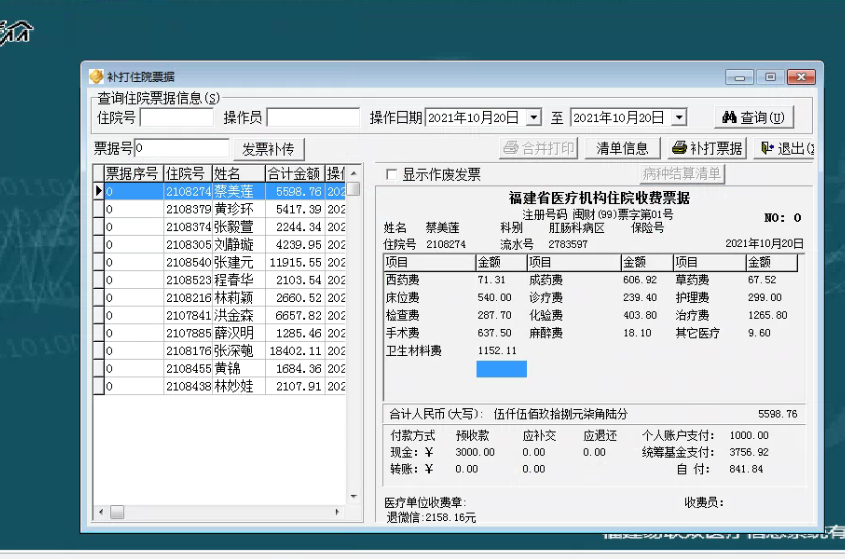The image size is (845, 559).
Task: Click the blue highlighted cell in receipt
Action: (501, 369)
